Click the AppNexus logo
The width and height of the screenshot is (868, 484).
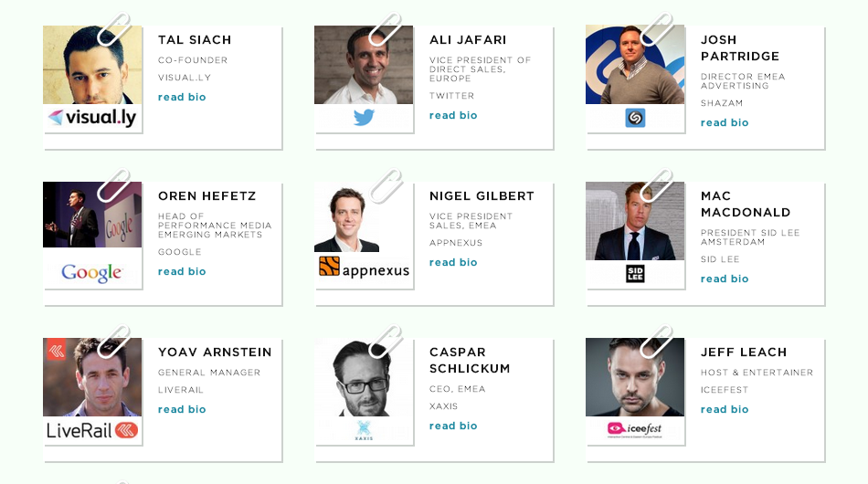point(364,268)
